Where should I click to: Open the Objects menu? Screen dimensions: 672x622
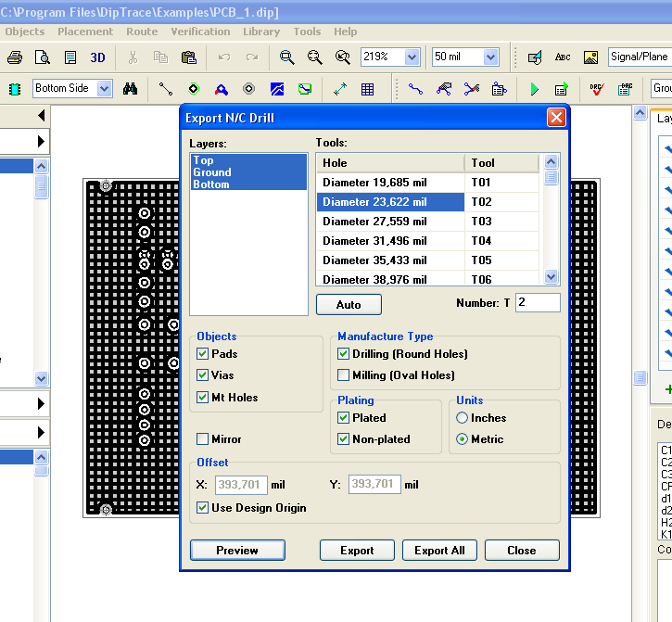click(x=25, y=32)
